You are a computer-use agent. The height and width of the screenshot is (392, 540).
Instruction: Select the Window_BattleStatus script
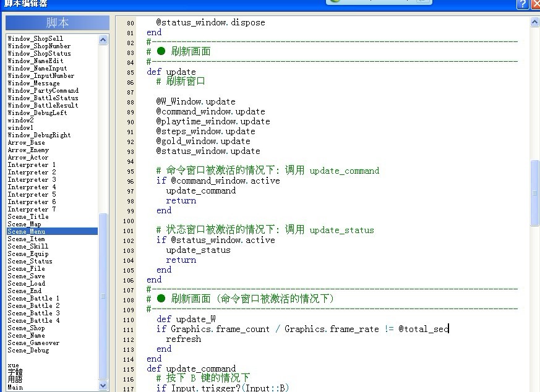pyautogui.click(x=43, y=98)
